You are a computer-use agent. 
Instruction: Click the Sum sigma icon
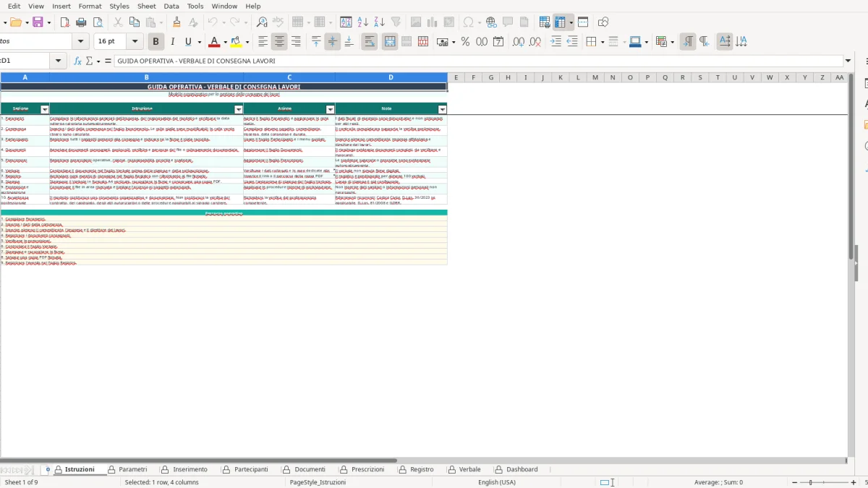90,61
